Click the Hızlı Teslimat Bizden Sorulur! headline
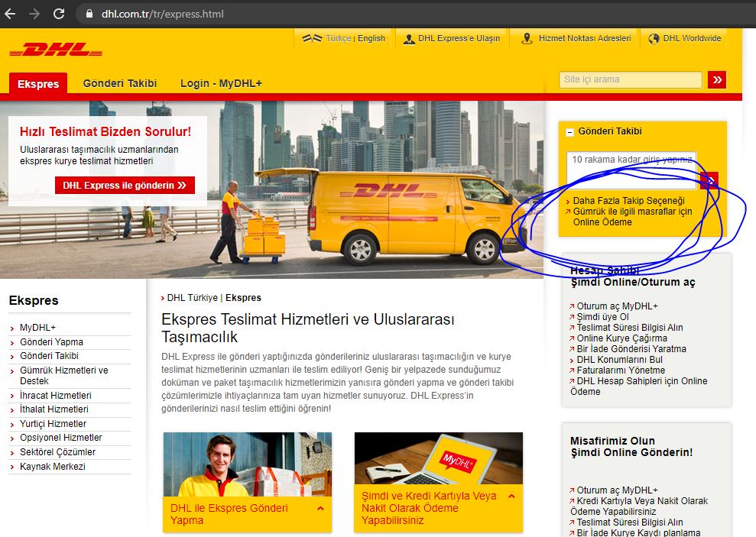The height and width of the screenshot is (537, 756). coord(105,131)
